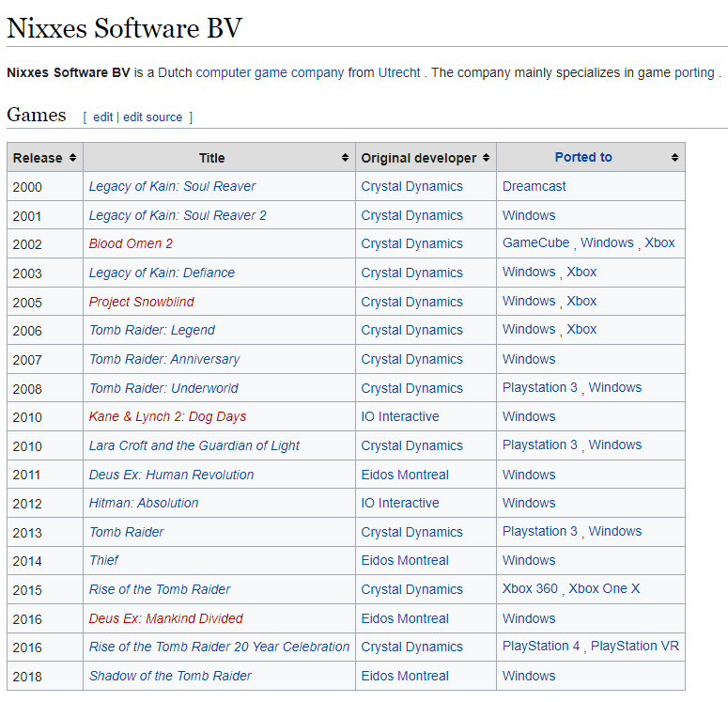
Task: Open 'Hitman: Absolution' link
Action: [x=144, y=503]
